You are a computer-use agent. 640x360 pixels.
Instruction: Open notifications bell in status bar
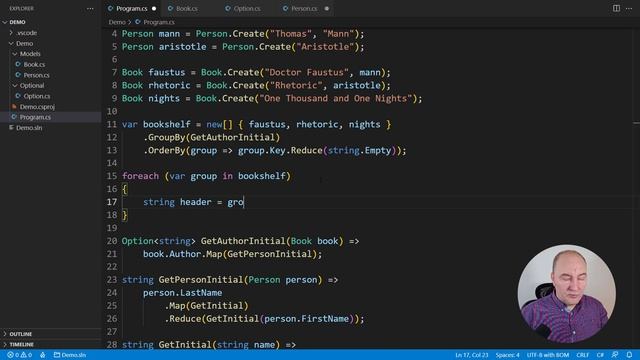click(629, 355)
